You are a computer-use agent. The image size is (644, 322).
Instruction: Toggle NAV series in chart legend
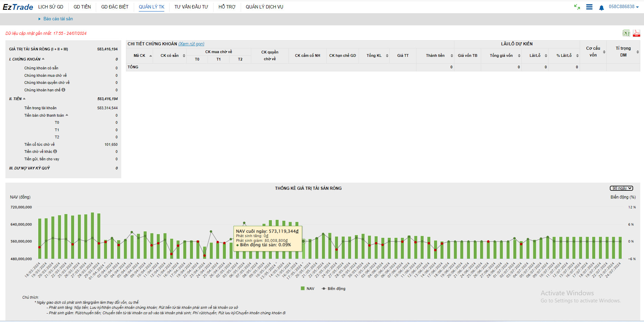[307, 289]
